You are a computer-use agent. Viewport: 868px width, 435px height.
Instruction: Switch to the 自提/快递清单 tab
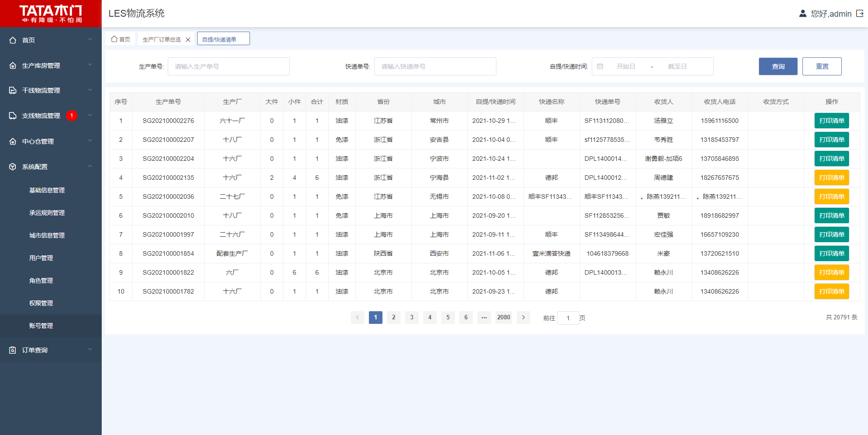(x=223, y=39)
